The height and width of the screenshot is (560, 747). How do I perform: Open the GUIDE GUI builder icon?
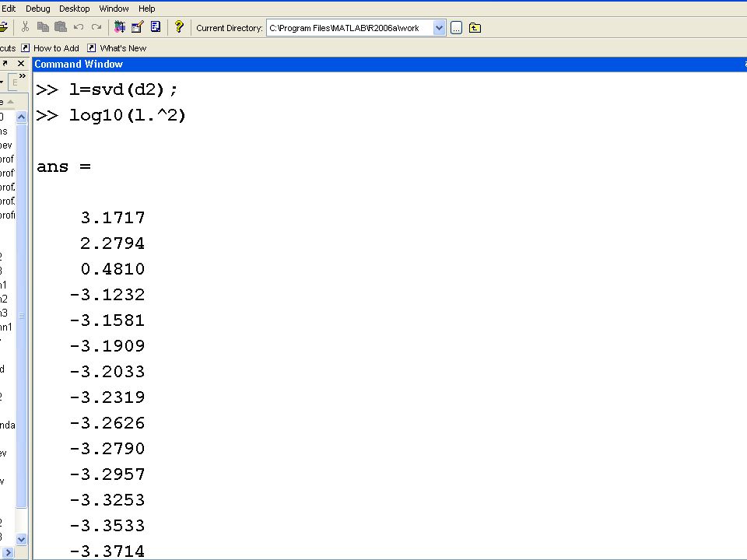(x=137, y=27)
